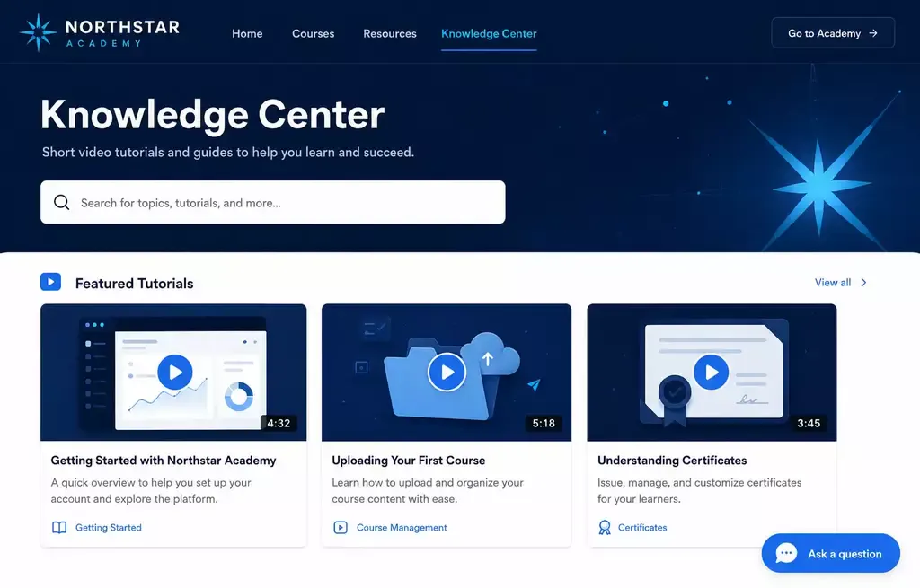Click subtitle about short video tutorials
Viewport: 920px width, 588px height.
click(228, 152)
